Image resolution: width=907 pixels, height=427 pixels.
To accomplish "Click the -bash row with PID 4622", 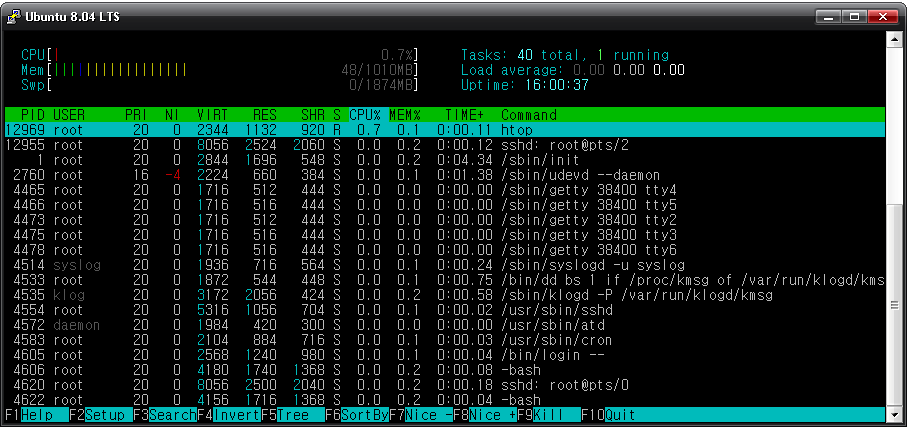I will 445,400.
